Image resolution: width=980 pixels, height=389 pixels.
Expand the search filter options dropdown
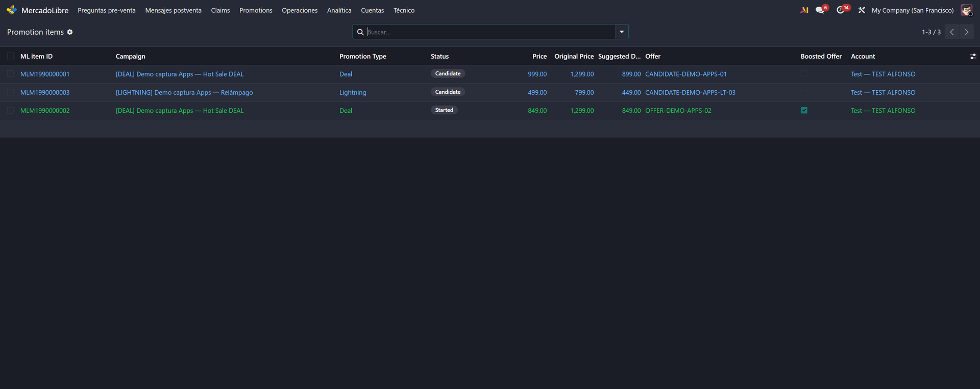click(x=622, y=32)
